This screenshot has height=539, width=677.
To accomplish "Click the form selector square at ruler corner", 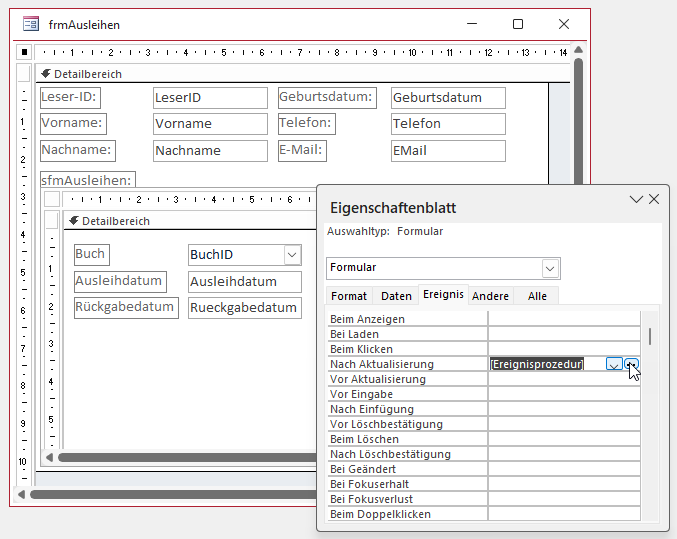I will [x=24, y=52].
